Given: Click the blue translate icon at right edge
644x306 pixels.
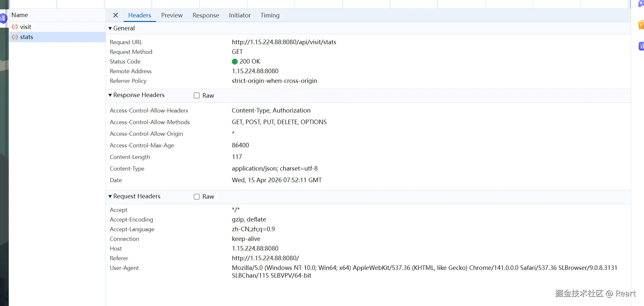Looking at the screenshot, I should tap(641, 46).
